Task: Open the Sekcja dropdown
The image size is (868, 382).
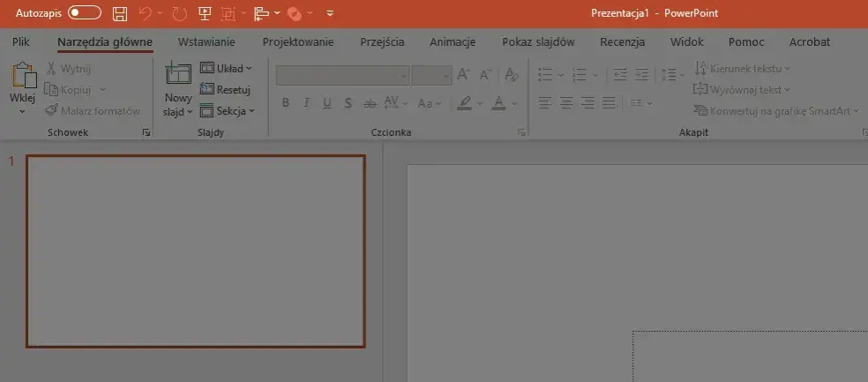Action: pyautogui.click(x=227, y=111)
